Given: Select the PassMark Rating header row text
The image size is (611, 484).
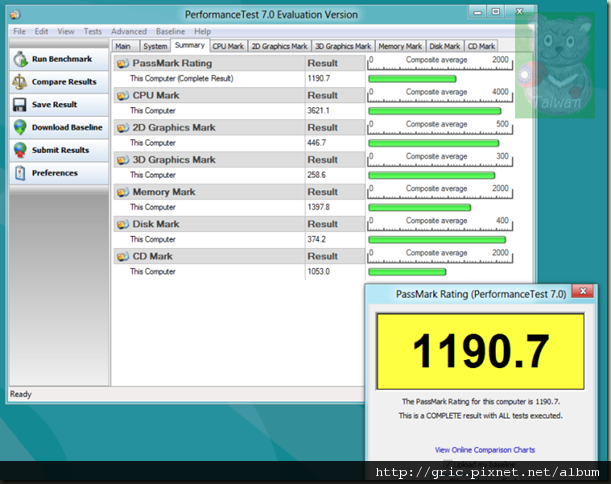Looking at the screenshot, I should pos(172,63).
